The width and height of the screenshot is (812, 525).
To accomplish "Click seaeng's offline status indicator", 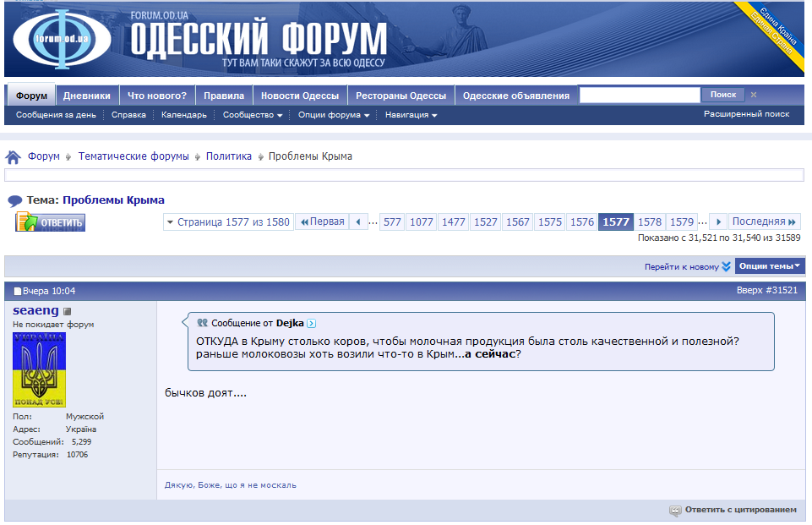I will (x=67, y=311).
